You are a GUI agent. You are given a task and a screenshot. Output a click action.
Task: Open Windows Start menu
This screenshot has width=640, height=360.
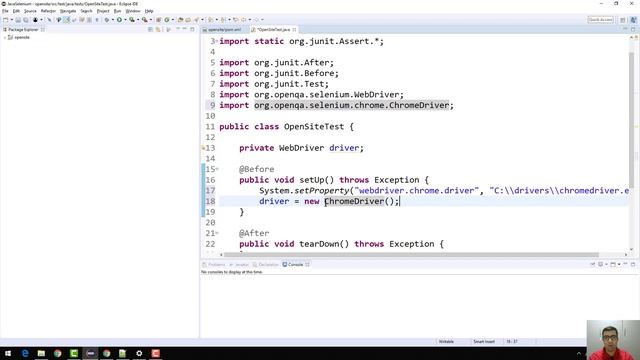point(8,353)
